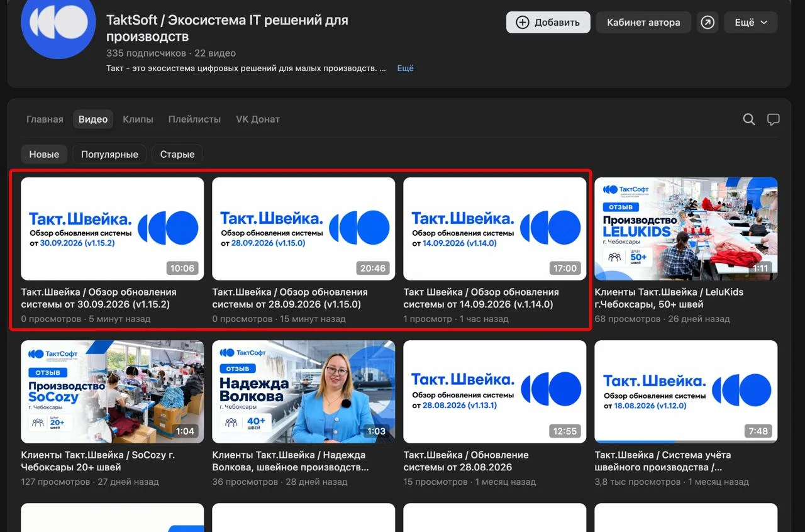
Task: Click the share arrow icon button
Action: [x=708, y=23]
